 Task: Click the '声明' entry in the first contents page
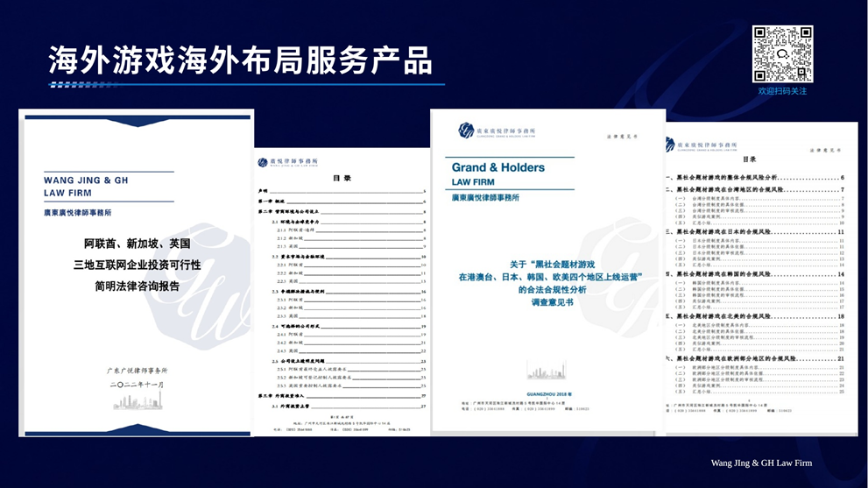pyautogui.click(x=342, y=191)
